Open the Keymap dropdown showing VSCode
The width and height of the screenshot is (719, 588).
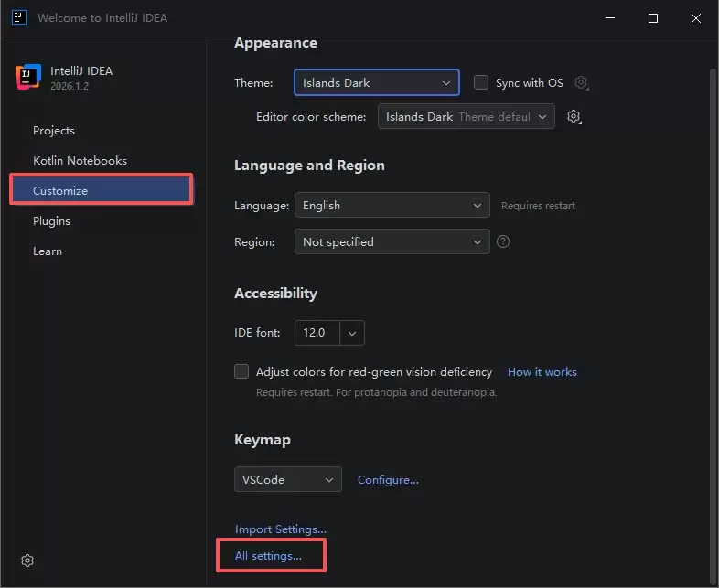[x=288, y=479]
